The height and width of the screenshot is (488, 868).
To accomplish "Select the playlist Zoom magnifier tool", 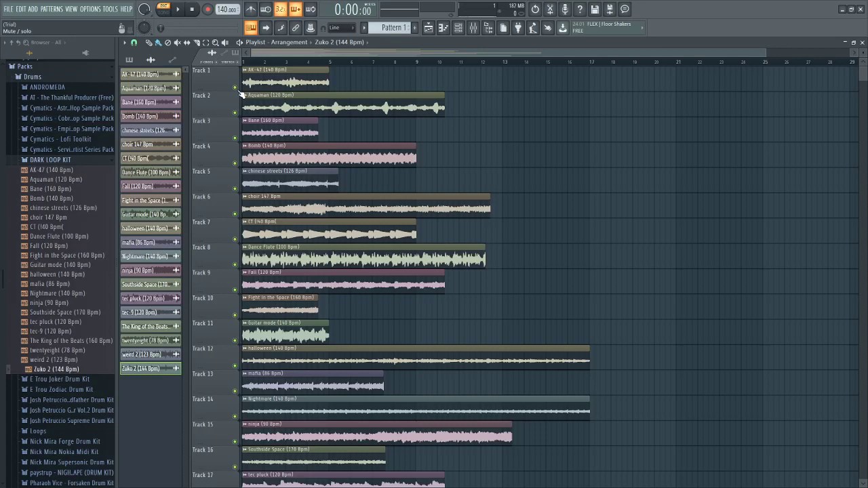I will [216, 42].
